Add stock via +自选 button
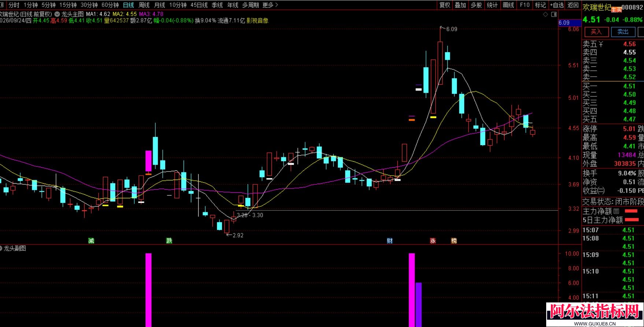Viewport: 644px width, 327px height. tap(557, 5)
